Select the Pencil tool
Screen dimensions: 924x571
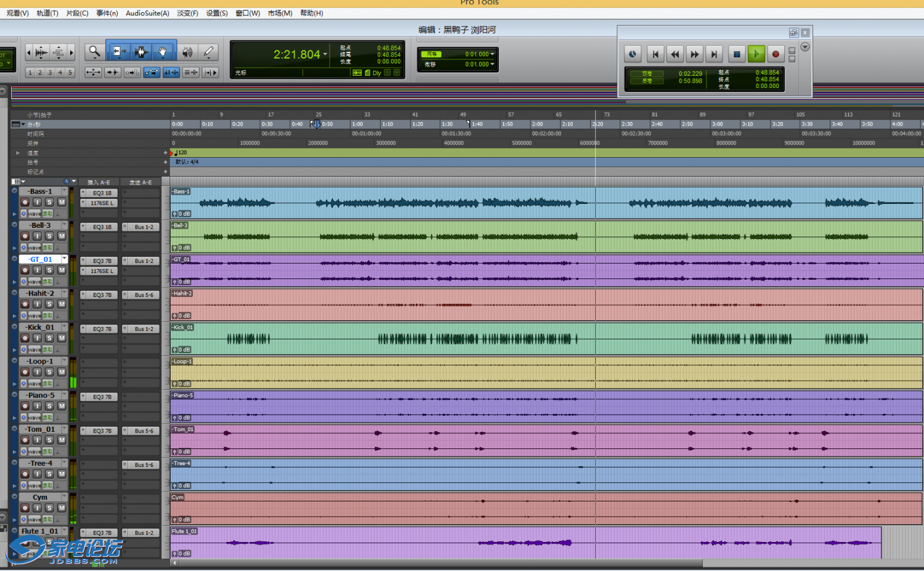click(x=209, y=52)
